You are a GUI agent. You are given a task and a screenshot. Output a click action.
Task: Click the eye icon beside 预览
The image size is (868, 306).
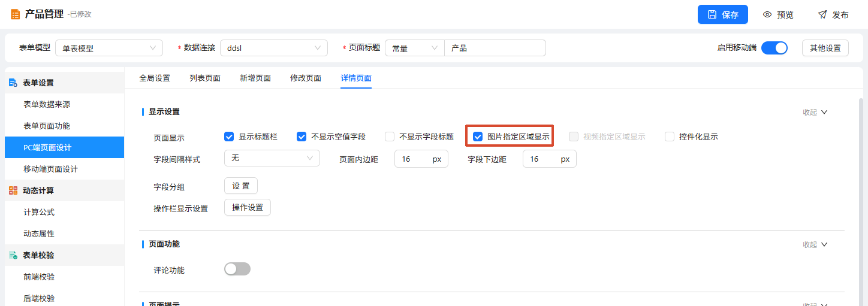[x=767, y=14]
